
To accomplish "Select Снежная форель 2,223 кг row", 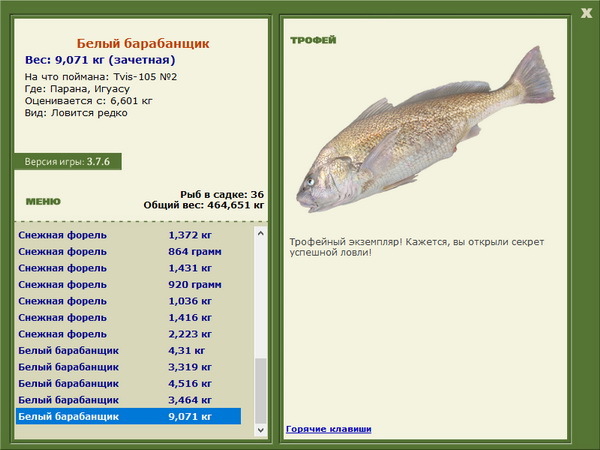I will pos(129,334).
